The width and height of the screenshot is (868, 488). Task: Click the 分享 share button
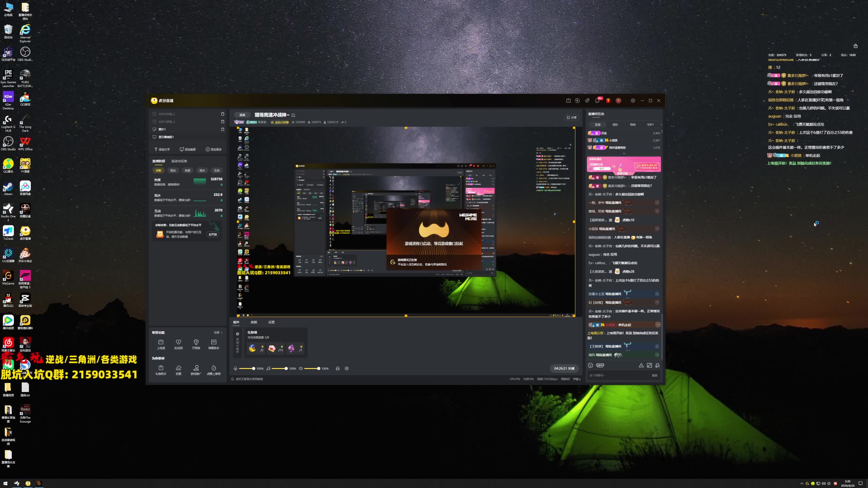pos(572,117)
